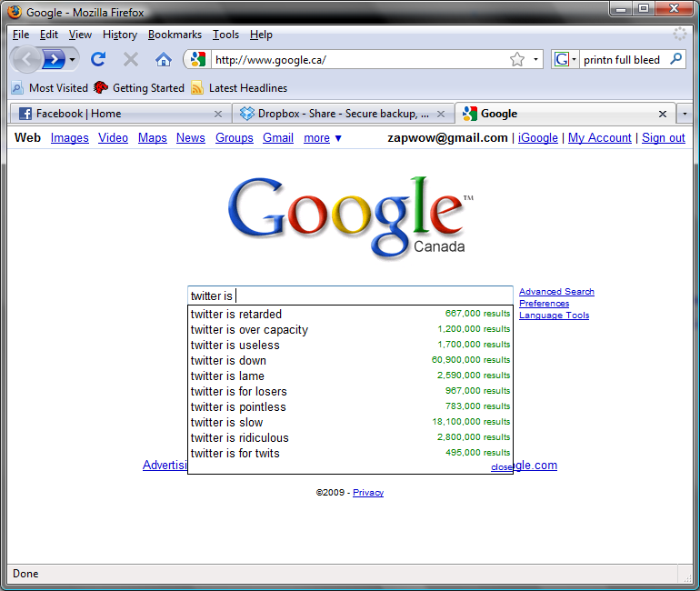Screen dimensions: 700x591
Task: Open Latest Headlines feed bookmark
Action: coord(239,88)
